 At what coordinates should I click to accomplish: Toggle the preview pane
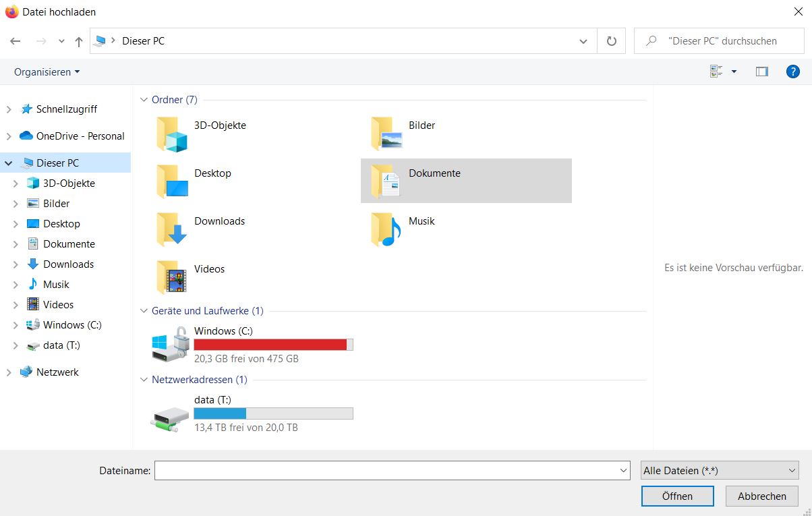click(x=761, y=71)
